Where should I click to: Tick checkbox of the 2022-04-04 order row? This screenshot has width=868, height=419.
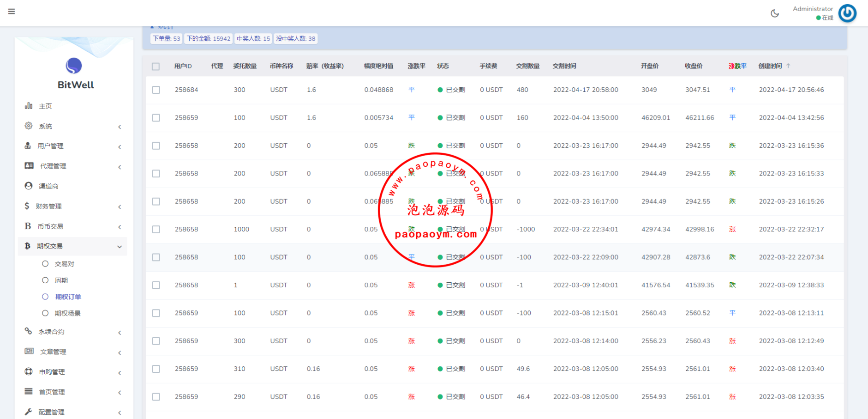(156, 118)
